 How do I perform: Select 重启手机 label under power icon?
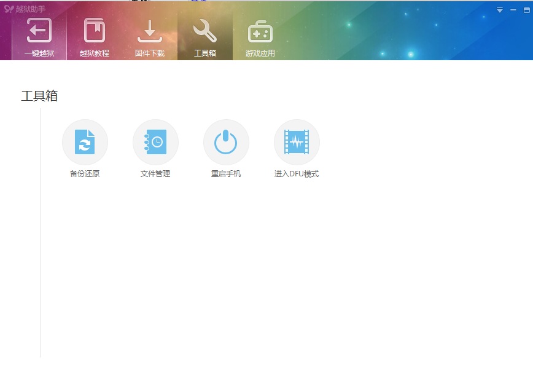pos(226,173)
